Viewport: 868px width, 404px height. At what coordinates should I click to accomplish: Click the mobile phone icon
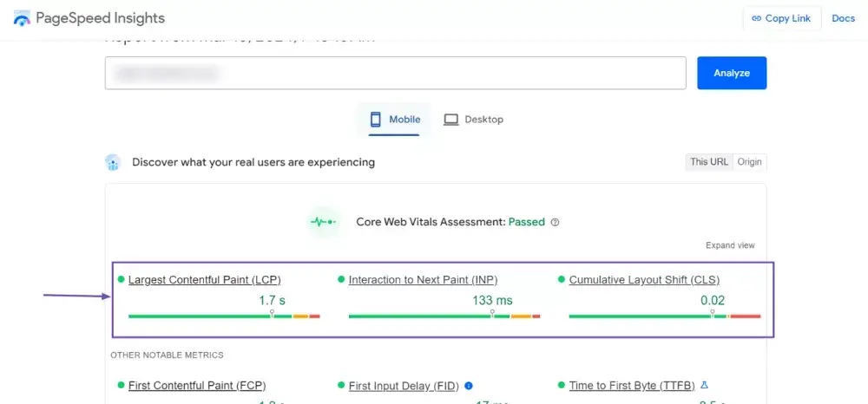[376, 120]
